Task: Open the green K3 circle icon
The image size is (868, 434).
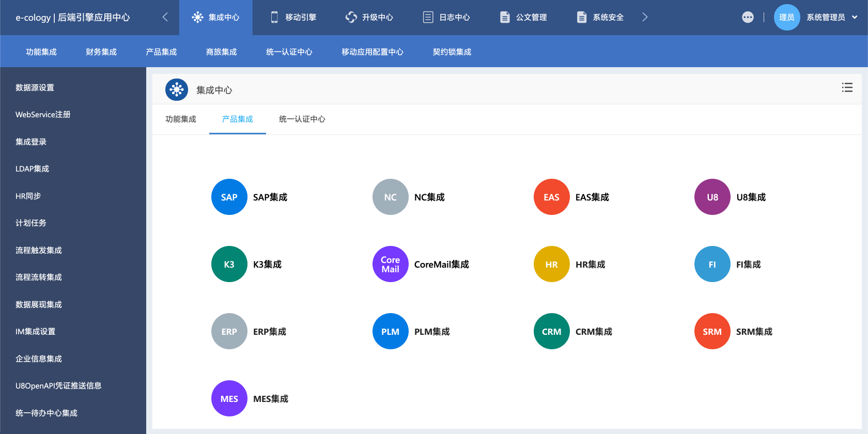Action: point(229,264)
